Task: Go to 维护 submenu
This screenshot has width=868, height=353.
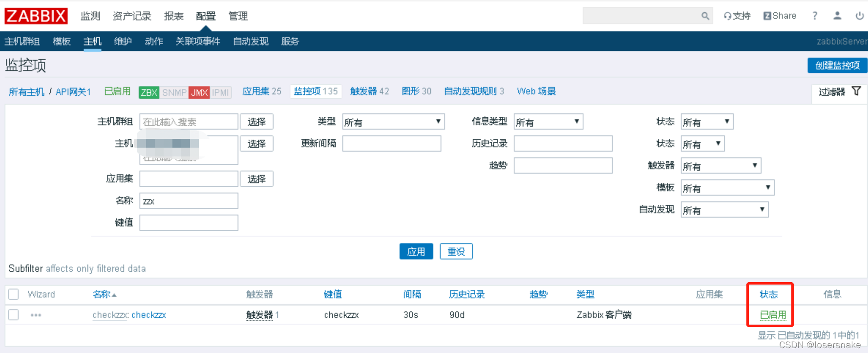Action: 123,42
